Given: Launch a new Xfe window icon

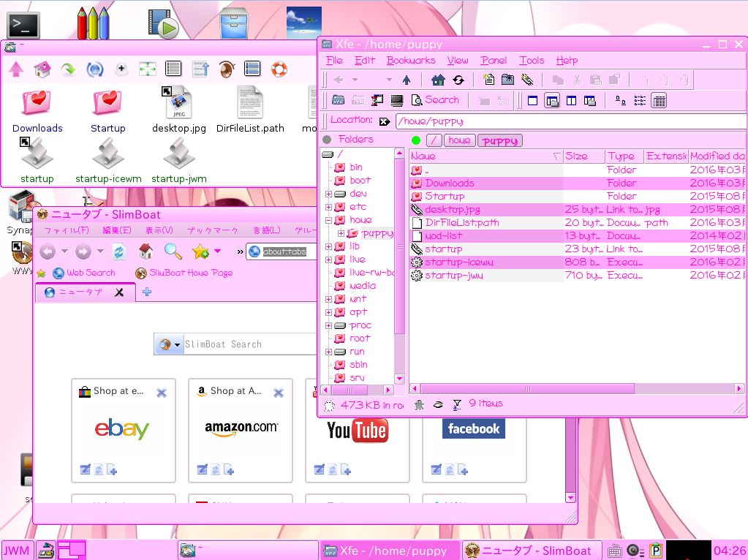Looking at the screenshot, I should (x=339, y=100).
